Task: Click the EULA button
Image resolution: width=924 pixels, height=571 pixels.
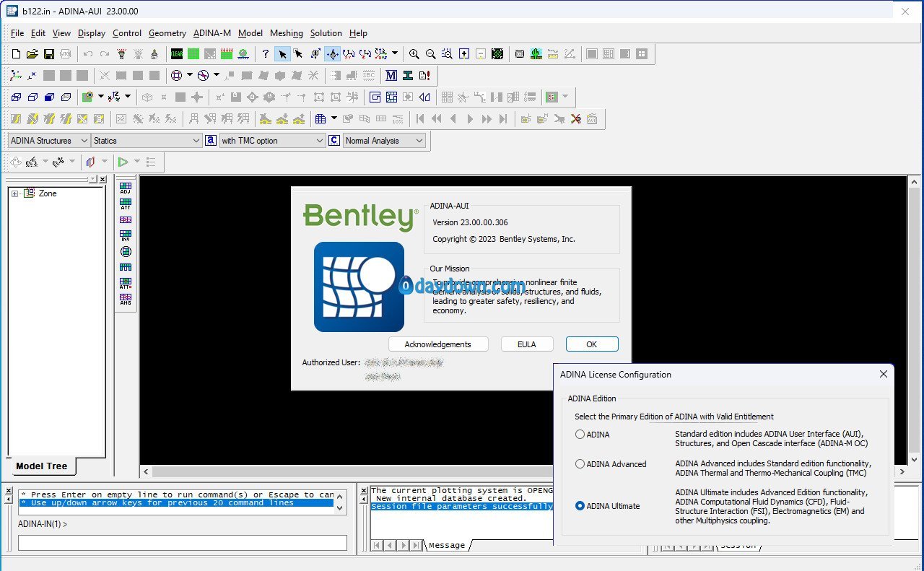Action: click(527, 344)
